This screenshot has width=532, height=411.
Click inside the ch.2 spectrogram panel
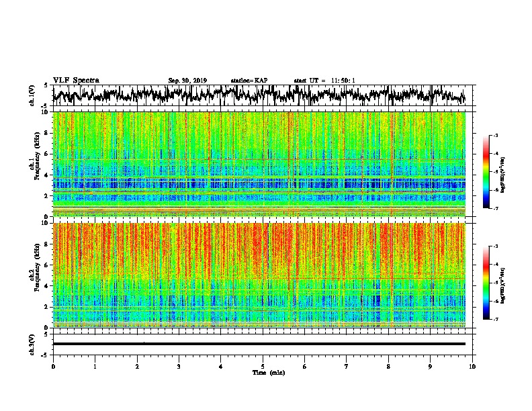tap(259, 275)
